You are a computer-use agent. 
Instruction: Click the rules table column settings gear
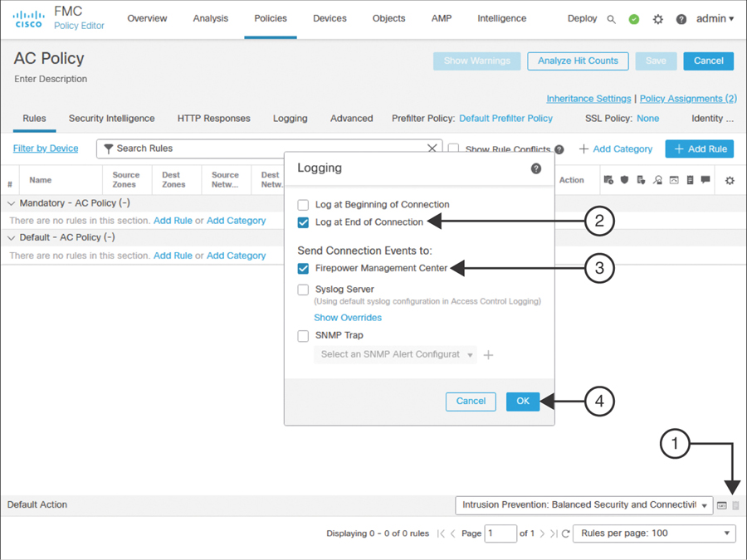click(730, 180)
